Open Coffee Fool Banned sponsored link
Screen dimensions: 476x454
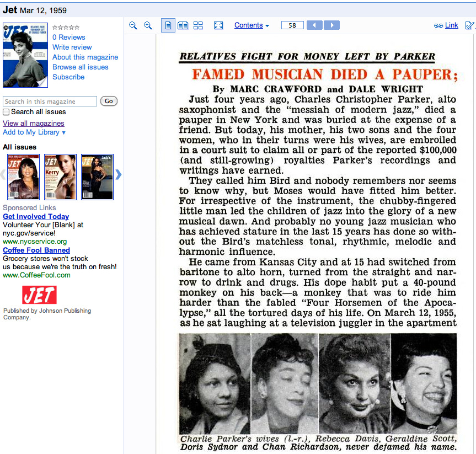(36, 250)
